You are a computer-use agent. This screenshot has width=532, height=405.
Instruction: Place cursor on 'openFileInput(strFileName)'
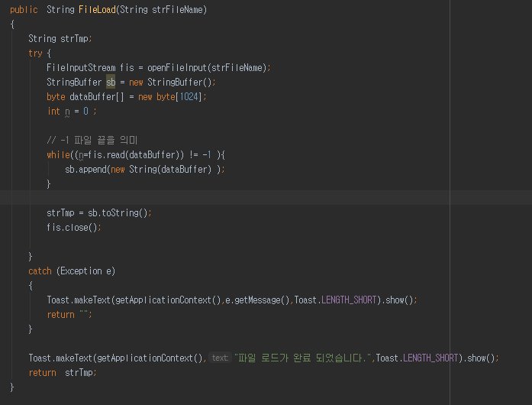(207, 67)
